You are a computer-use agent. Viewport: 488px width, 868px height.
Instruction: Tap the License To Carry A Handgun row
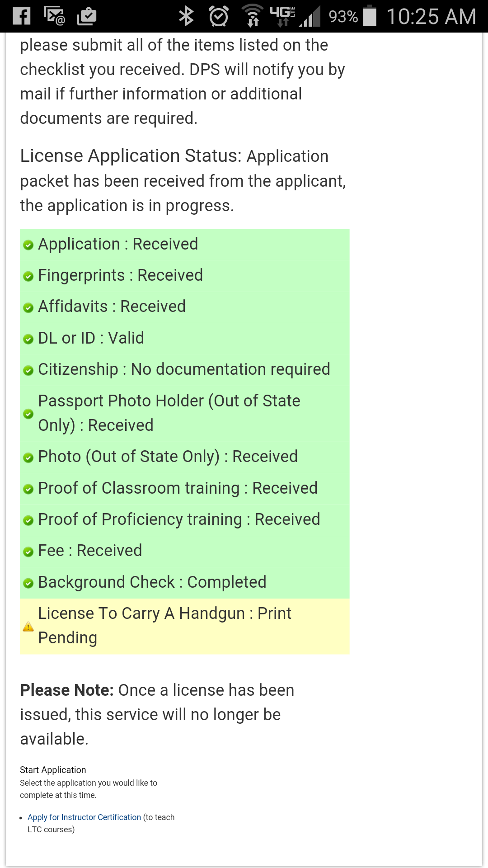pyautogui.click(x=184, y=626)
